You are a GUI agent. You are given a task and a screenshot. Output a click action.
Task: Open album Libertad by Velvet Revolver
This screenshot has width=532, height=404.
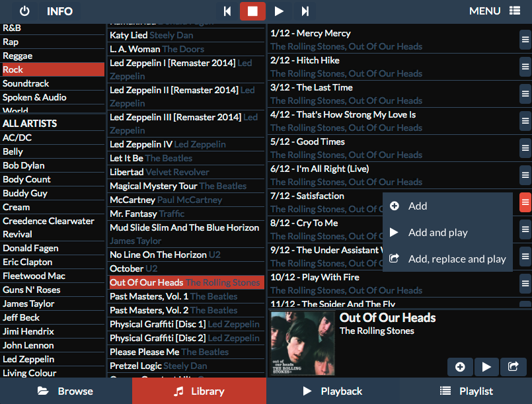pos(186,172)
